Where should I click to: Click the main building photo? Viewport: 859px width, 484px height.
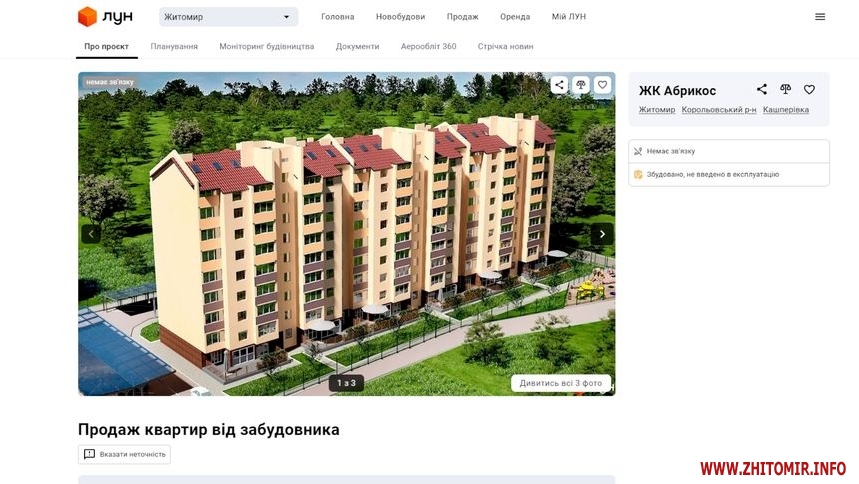346,234
